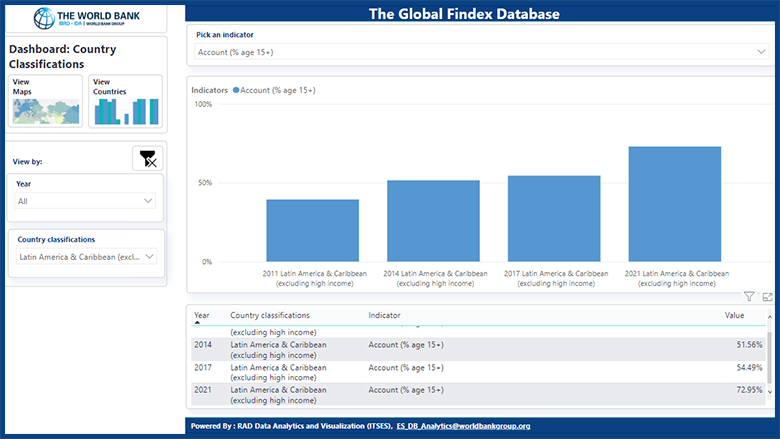Click the 2014 Latin America axis label
Viewport: 780px width, 439px height.
click(x=435, y=278)
